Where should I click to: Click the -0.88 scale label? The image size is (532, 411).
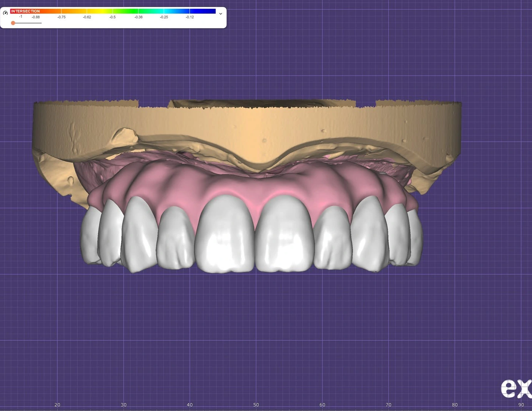pyautogui.click(x=36, y=17)
